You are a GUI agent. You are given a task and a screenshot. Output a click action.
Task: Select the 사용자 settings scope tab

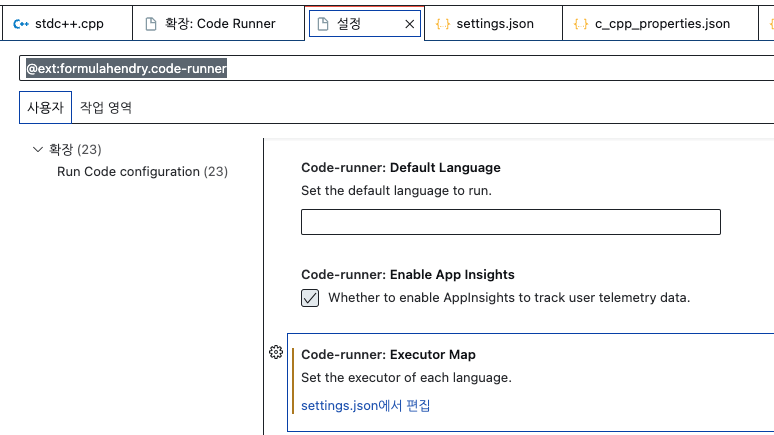pyautogui.click(x=45, y=107)
